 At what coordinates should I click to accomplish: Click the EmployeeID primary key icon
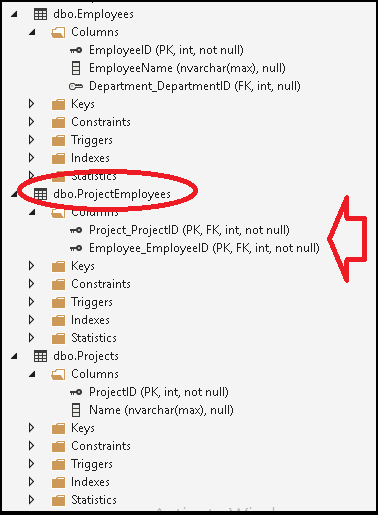pos(76,50)
